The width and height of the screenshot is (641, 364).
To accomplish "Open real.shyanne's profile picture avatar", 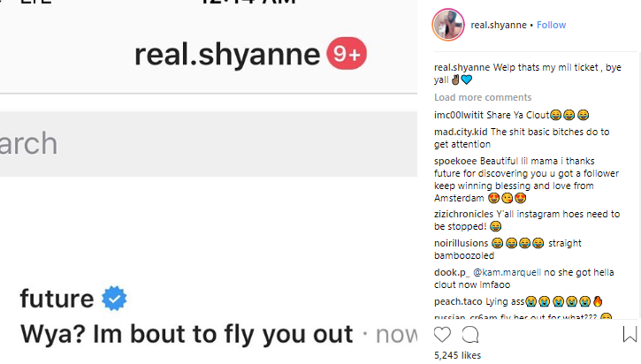I will pyautogui.click(x=447, y=25).
